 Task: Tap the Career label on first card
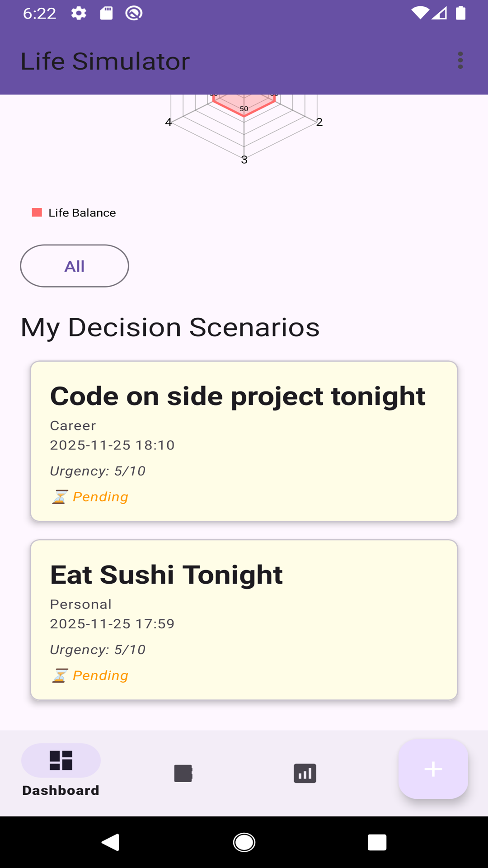click(73, 425)
